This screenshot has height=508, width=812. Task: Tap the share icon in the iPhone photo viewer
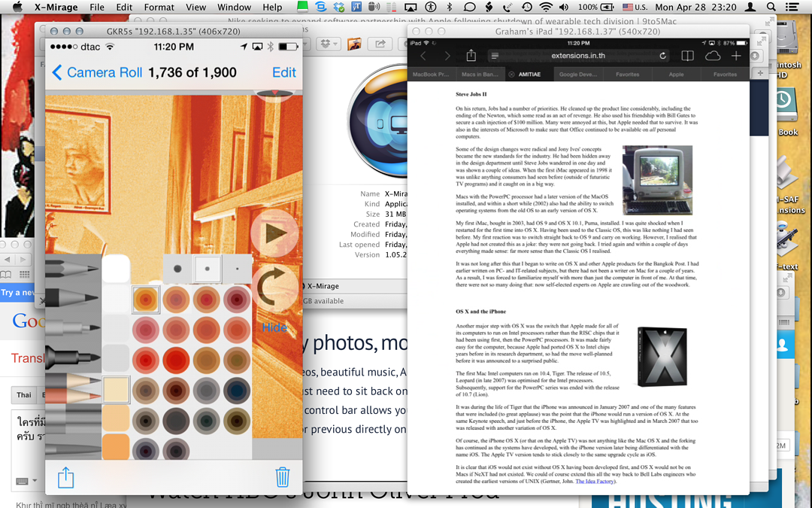[65, 477]
